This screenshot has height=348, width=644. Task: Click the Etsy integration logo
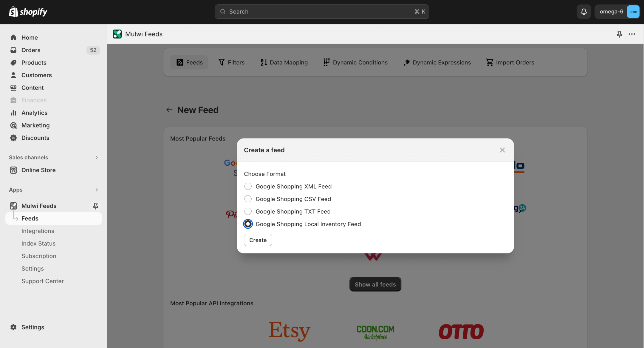point(290,331)
